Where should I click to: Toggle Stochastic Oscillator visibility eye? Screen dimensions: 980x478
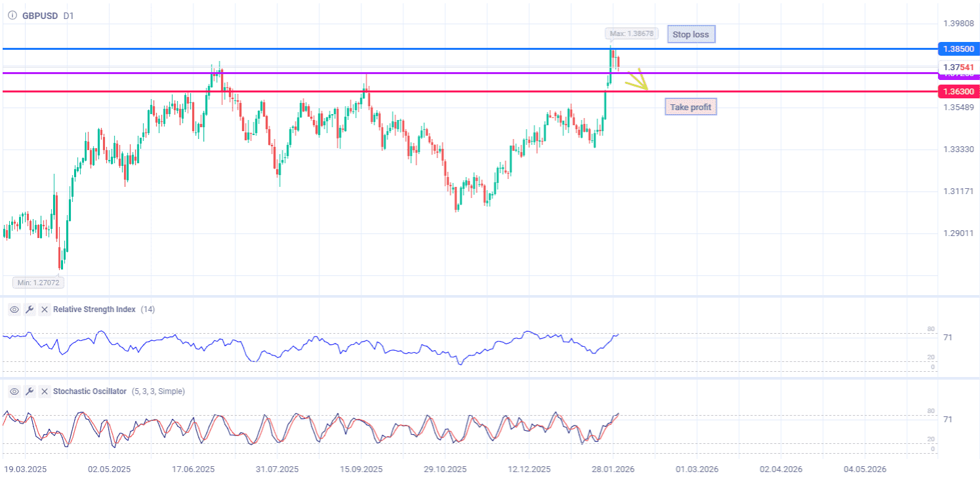click(x=14, y=391)
